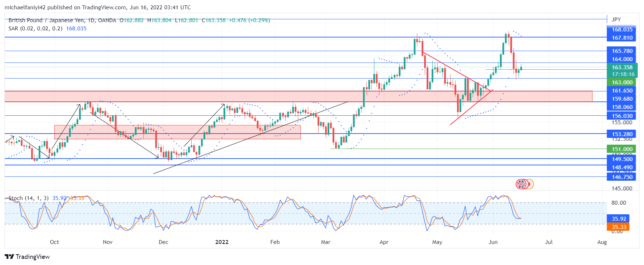Screen dimensions: 644x265
Task: Select the 149.500 price level label
Action: coord(622,159)
